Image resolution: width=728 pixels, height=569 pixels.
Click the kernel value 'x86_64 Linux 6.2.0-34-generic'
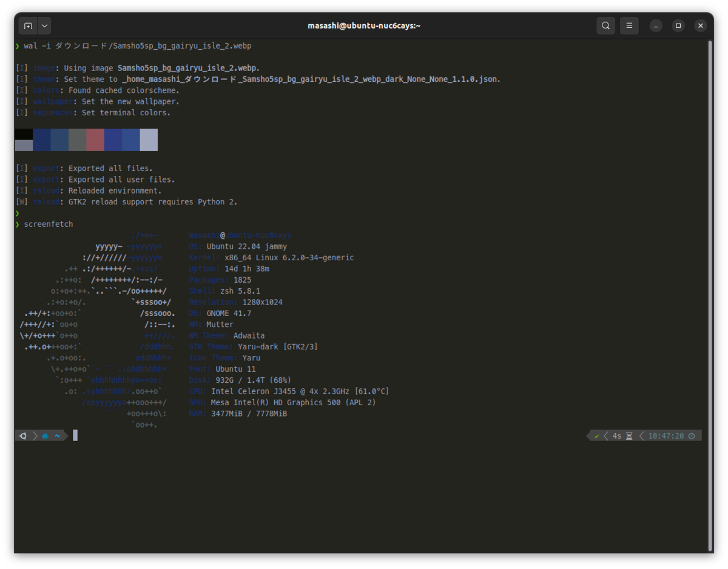point(289,258)
